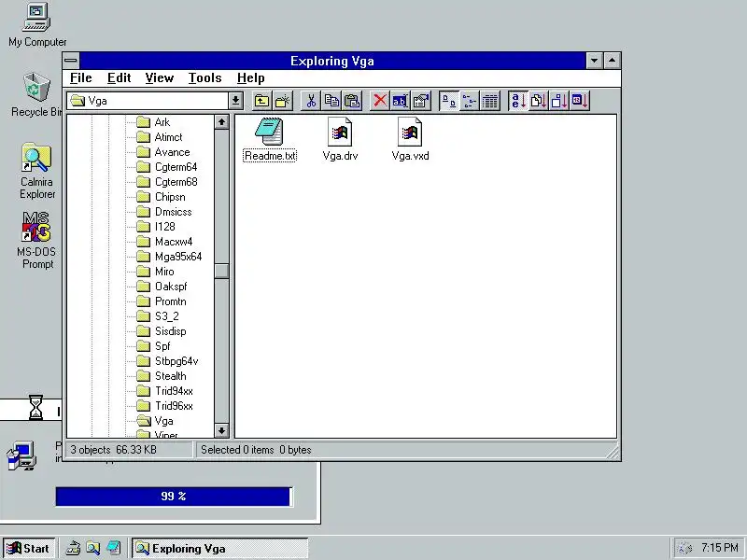747x560 pixels.
Task: Select the Trid96xx folder
Action: [165, 406]
